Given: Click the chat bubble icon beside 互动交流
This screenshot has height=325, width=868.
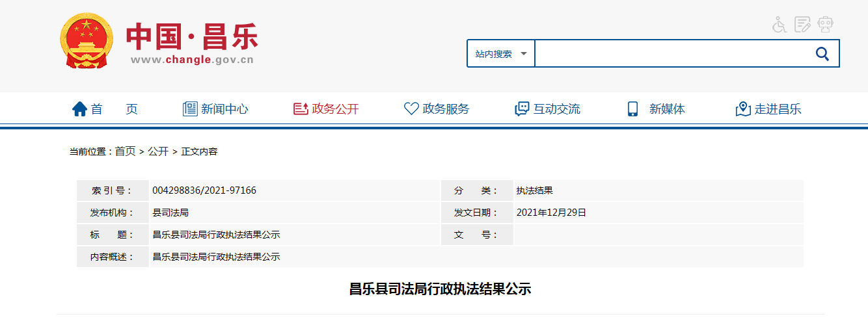Looking at the screenshot, I should (x=522, y=109).
